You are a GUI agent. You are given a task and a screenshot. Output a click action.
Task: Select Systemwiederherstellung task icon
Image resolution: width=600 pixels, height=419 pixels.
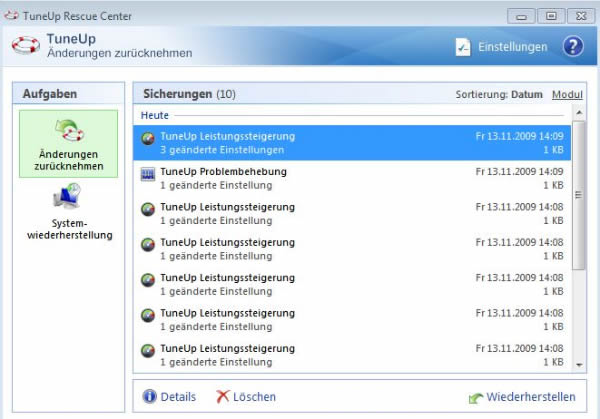pos(67,196)
